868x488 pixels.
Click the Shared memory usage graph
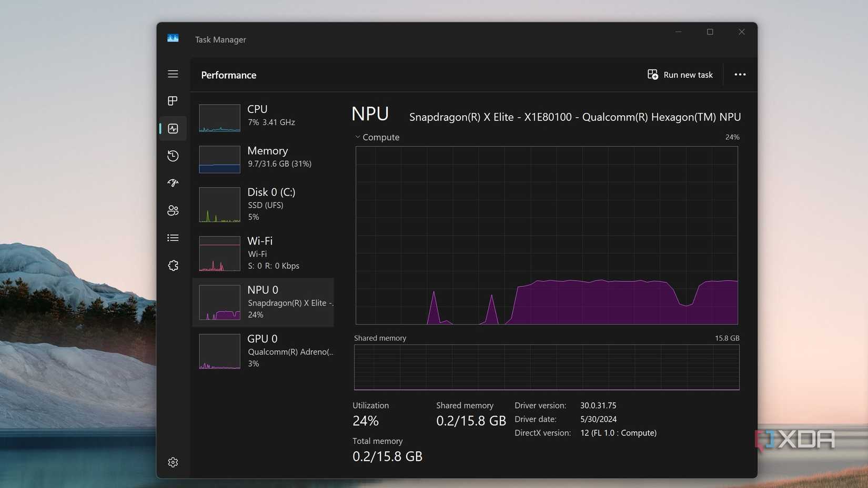pos(547,367)
